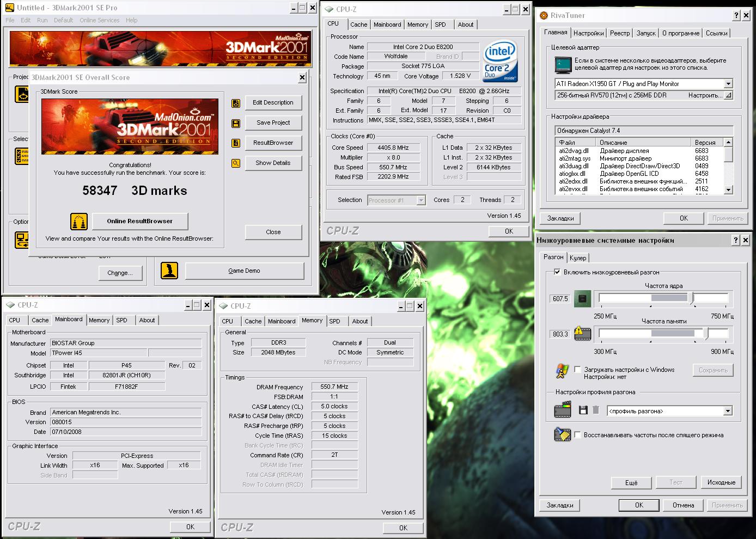This screenshot has height=539, width=756.
Task: Click the Online ResultBrowser button
Action: click(x=139, y=221)
